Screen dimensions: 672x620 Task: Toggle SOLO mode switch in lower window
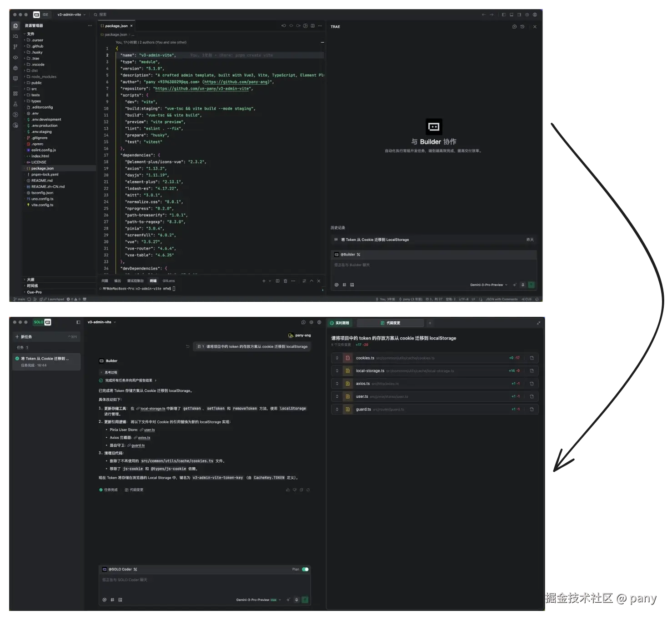(42, 322)
